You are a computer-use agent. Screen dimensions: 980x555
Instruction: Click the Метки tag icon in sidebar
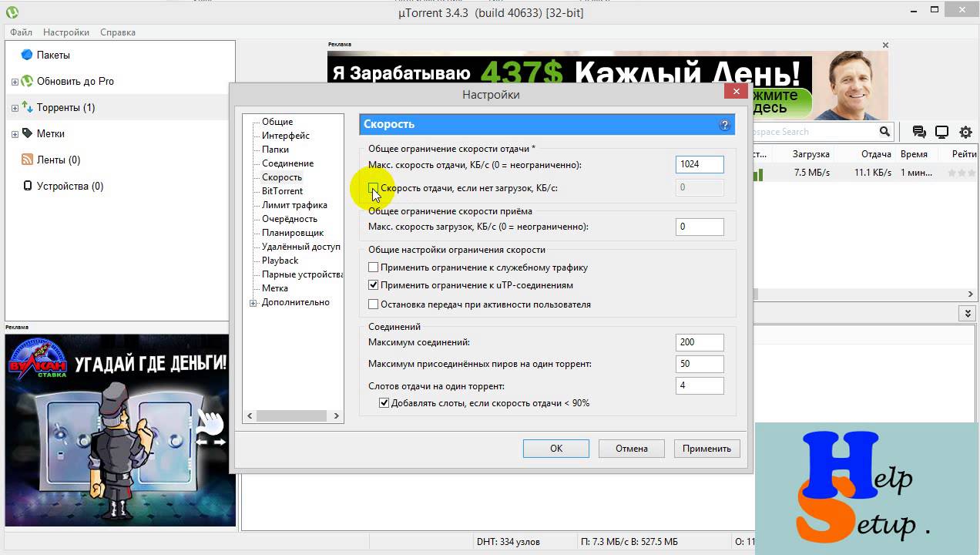pos(27,133)
